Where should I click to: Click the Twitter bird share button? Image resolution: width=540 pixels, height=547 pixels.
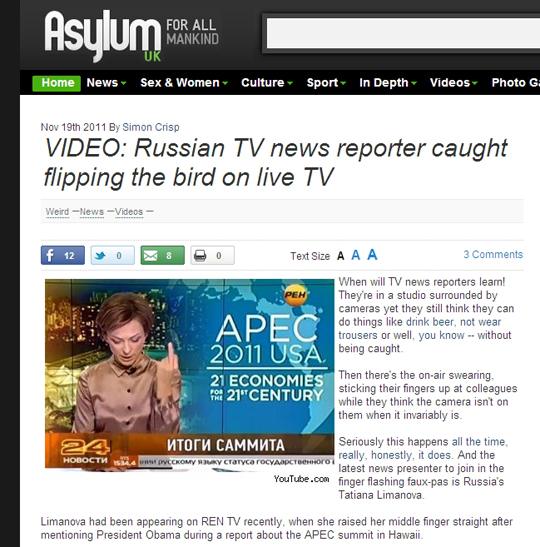[x=113, y=255]
